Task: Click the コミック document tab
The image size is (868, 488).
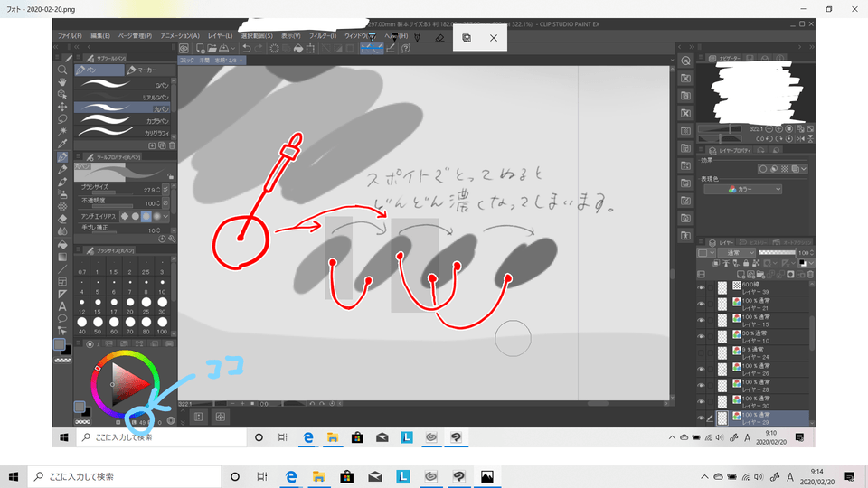Action: 212,61
